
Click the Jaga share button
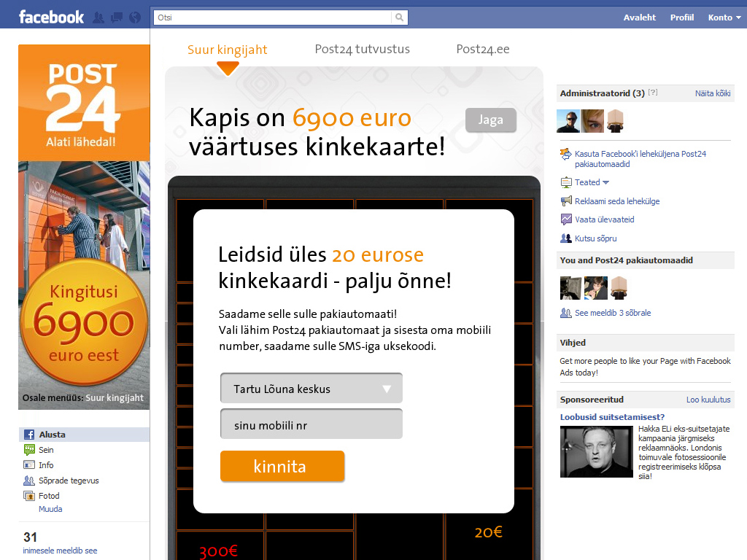coord(490,120)
